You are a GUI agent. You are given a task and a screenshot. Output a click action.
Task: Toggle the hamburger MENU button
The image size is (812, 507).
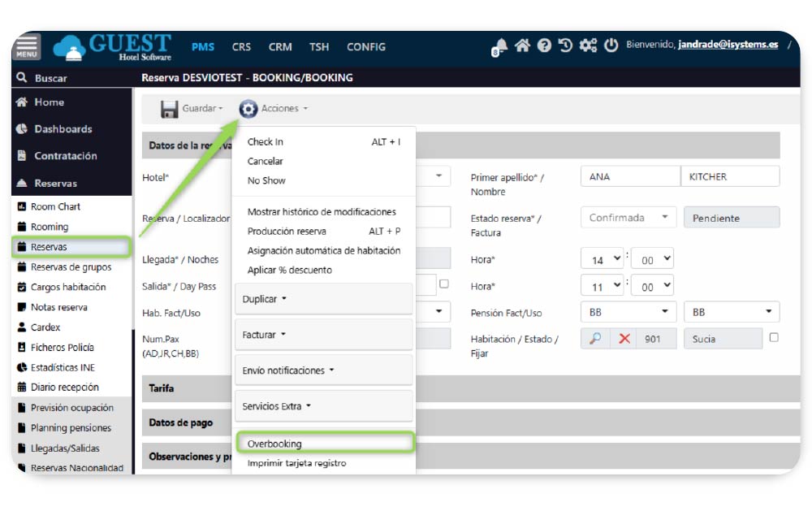click(x=26, y=47)
